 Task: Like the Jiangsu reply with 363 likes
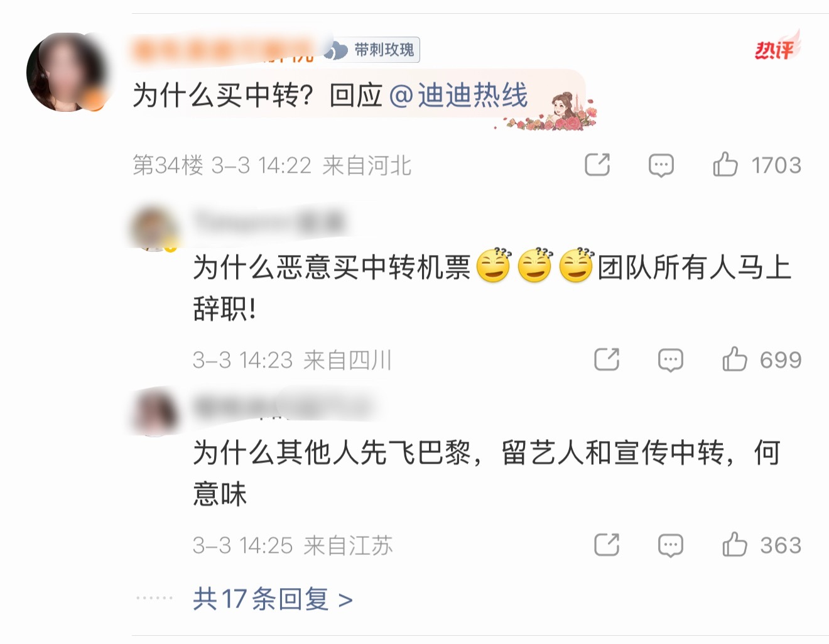click(761, 545)
